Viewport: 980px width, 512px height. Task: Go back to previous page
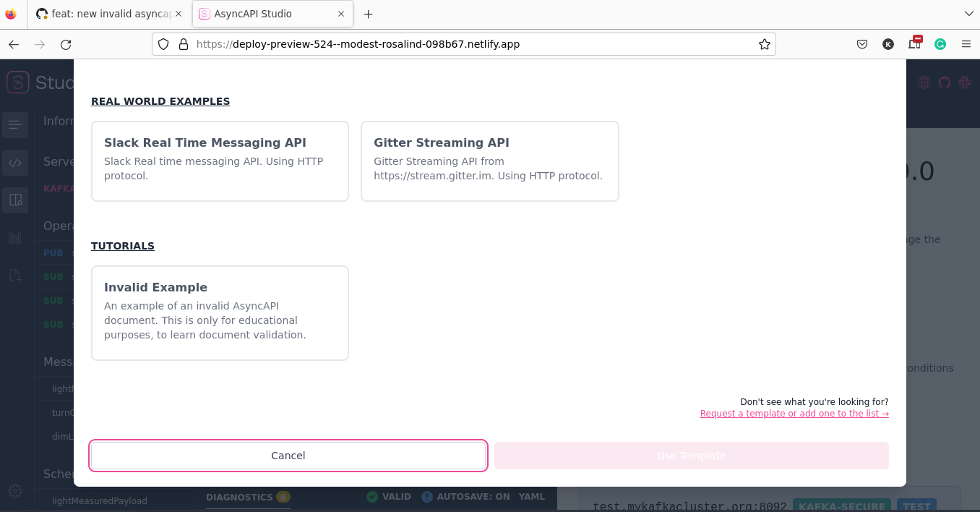point(14,44)
